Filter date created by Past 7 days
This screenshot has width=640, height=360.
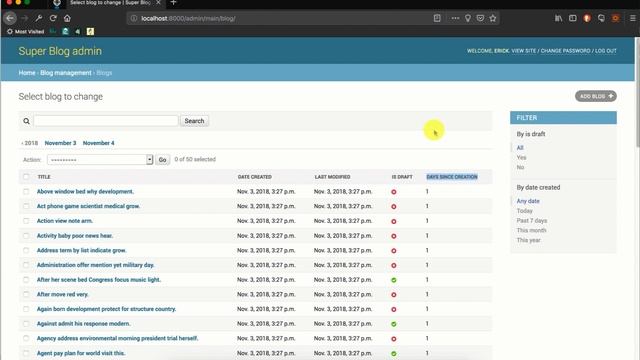[x=532, y=220]
